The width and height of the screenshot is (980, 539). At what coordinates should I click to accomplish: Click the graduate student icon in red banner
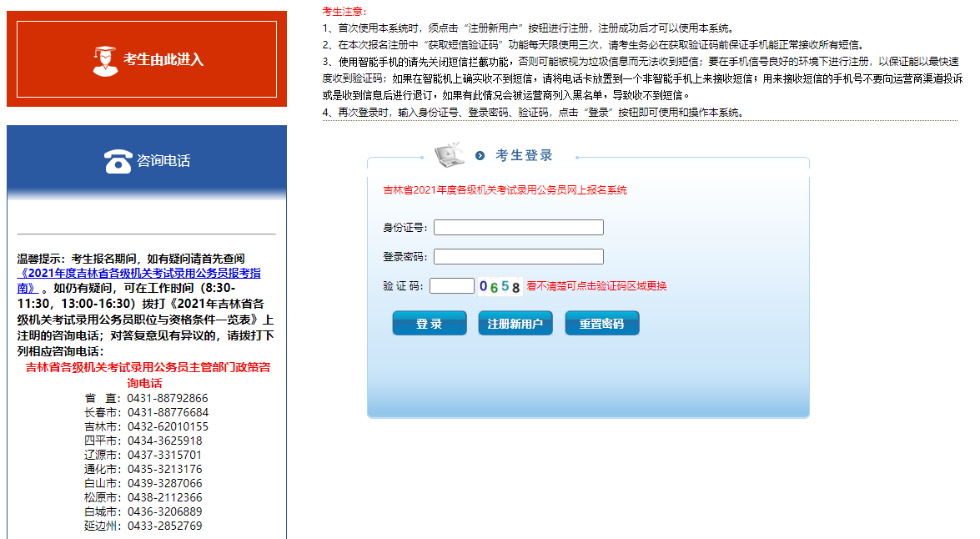[x=105, y=61]
